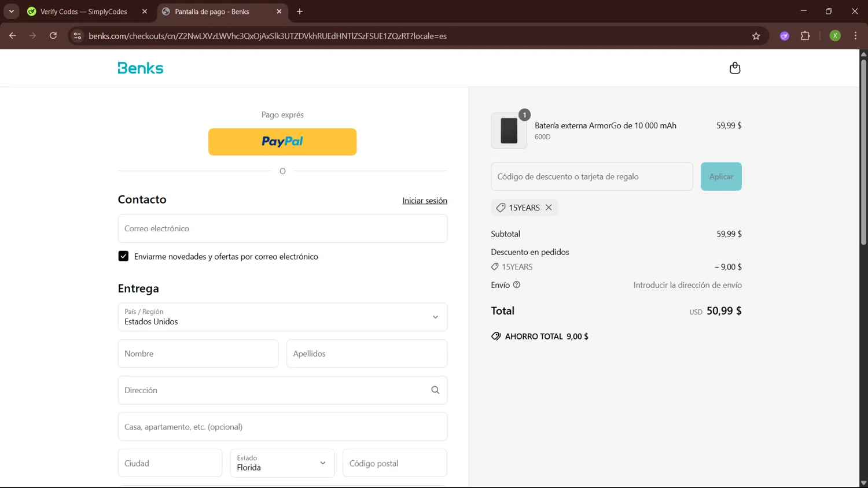The image size is (868, 488).
Task: Click the total amount 50,99 $
Action: click(724, 311)
